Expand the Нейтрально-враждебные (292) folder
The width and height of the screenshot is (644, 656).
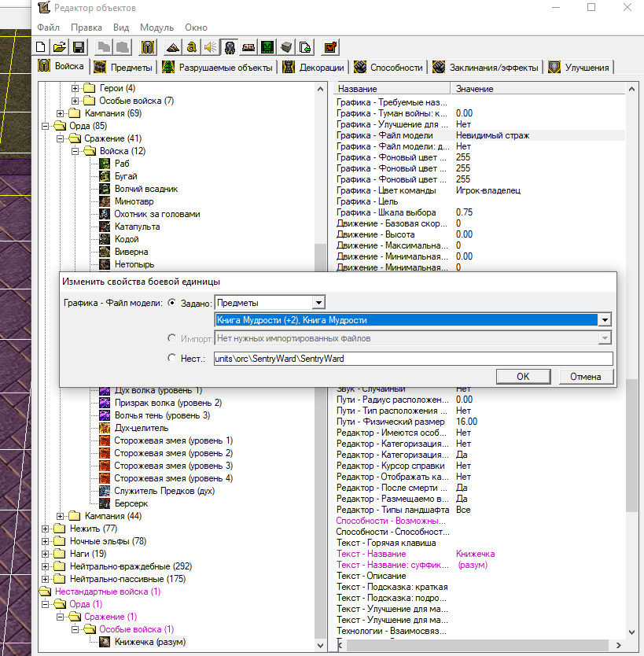(x=45, y=566)
